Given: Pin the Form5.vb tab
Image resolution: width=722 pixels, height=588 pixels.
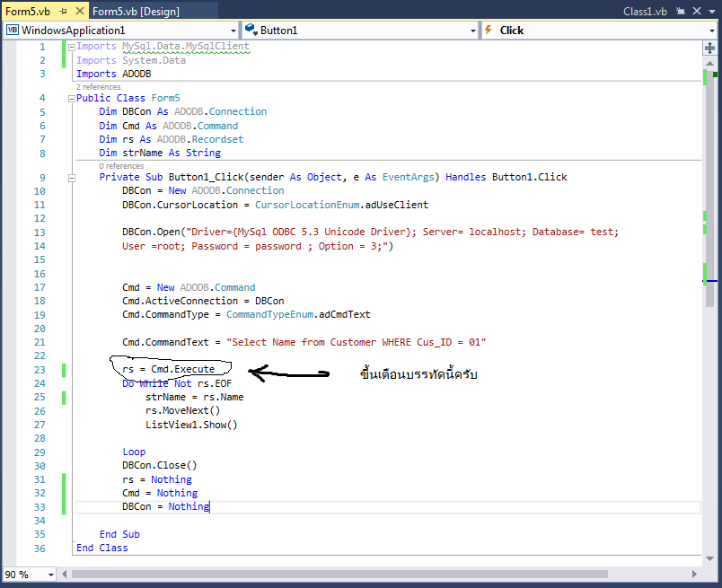Looking at the screenshot, I should click(64, 11).
